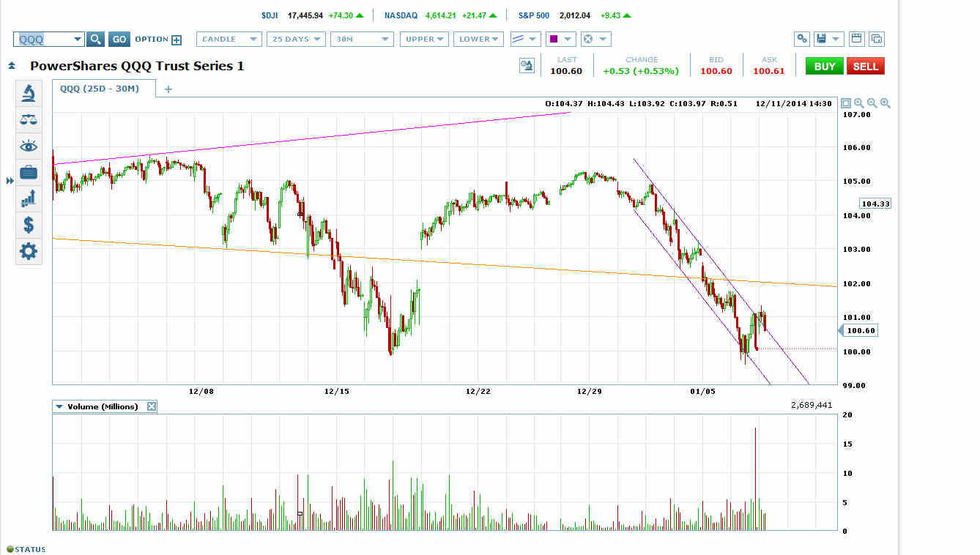The image size is (980, 555).
Task: Open chart settings gears icon
Action: coord(803,39)
